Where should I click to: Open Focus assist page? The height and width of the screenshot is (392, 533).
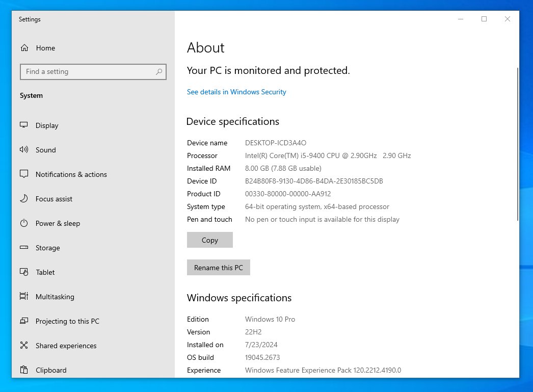pos(54,199)
